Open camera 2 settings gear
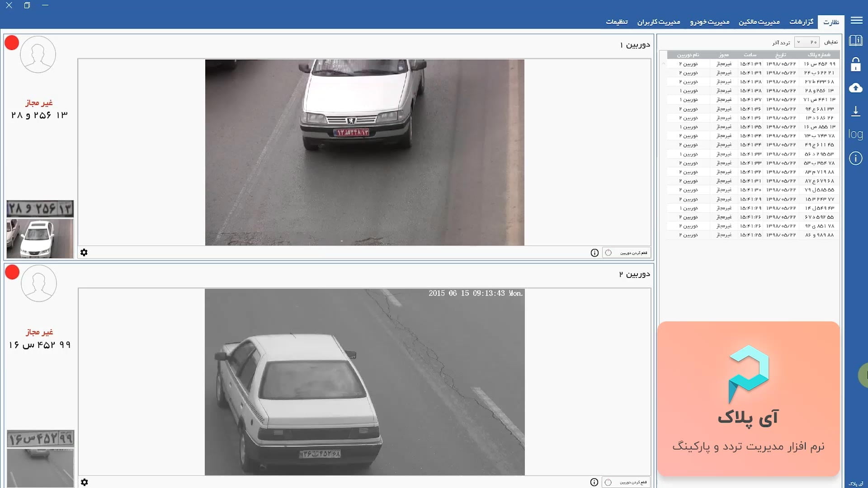 [85, 482]
